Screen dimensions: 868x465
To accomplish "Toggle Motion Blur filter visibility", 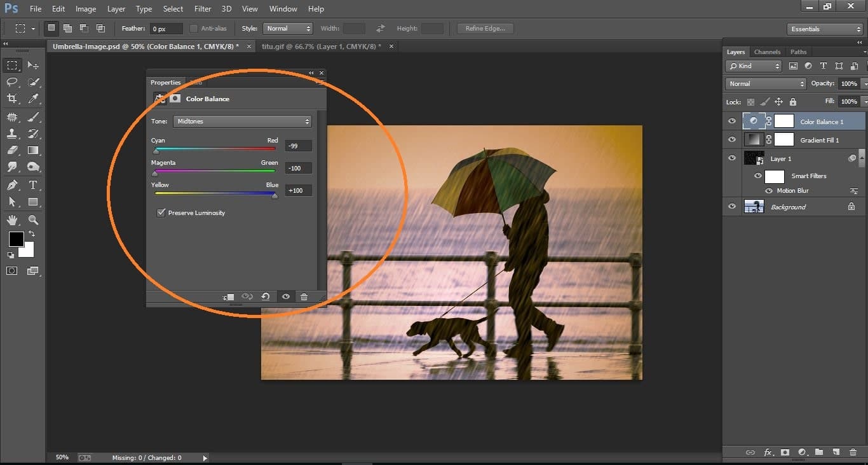I will coord(768,190).
